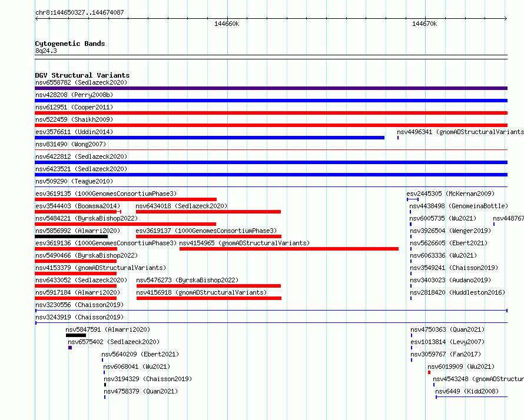Open esv3619137 (1000GenomesConsortiumPhase3) variant
This screenshot has height=420, width=524.
[x=206, y=231]
